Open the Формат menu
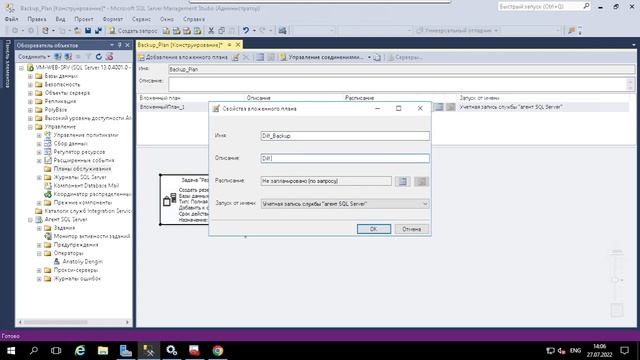The image size is (640, 360). (113, 19)
